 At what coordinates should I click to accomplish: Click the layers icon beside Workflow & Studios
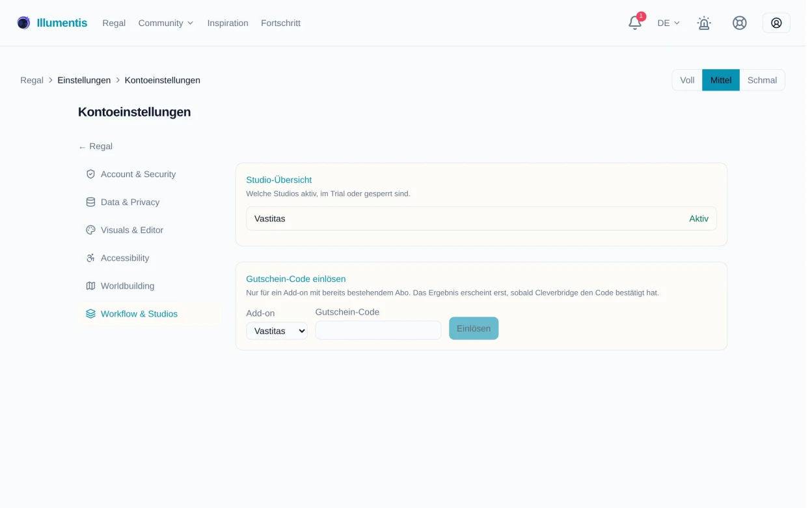point(90,315)
